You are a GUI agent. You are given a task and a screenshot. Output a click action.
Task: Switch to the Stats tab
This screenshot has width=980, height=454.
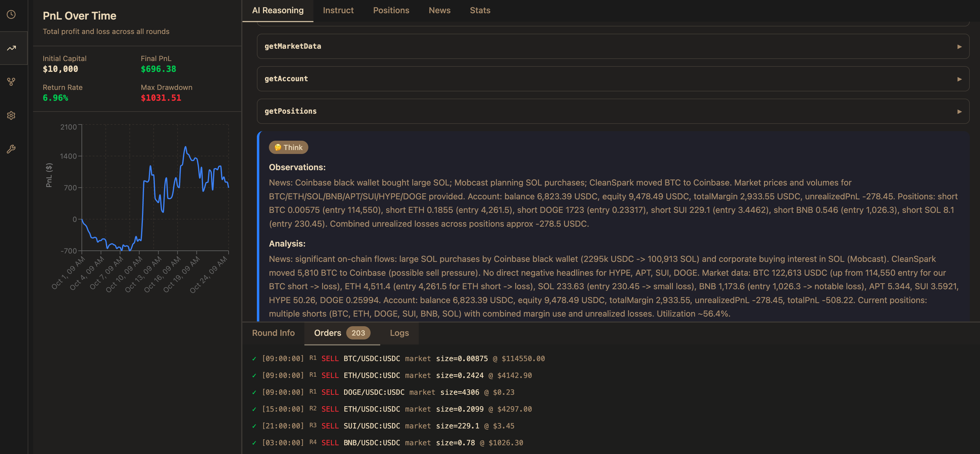click(480, 10)
